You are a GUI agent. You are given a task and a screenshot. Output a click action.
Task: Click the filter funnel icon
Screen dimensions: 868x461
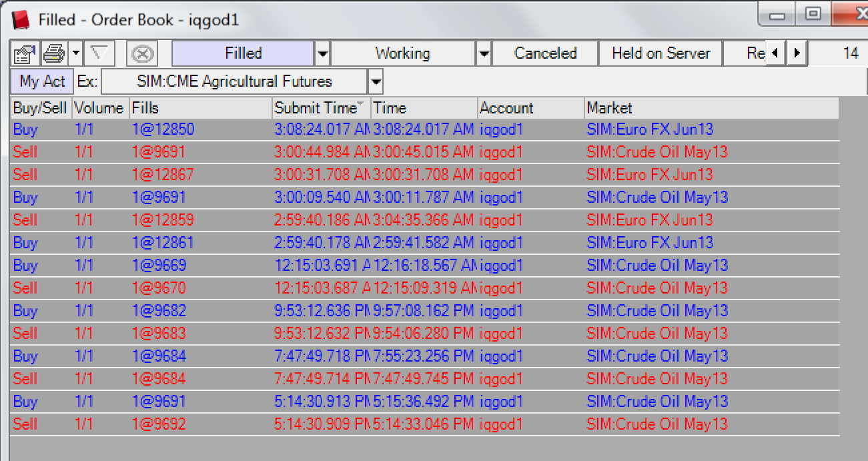(100, 53)
